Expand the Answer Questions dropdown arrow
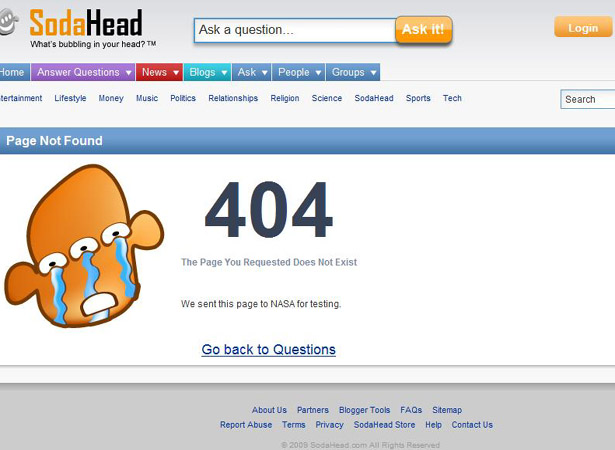 pyautogui.click(x=128, y=73)
